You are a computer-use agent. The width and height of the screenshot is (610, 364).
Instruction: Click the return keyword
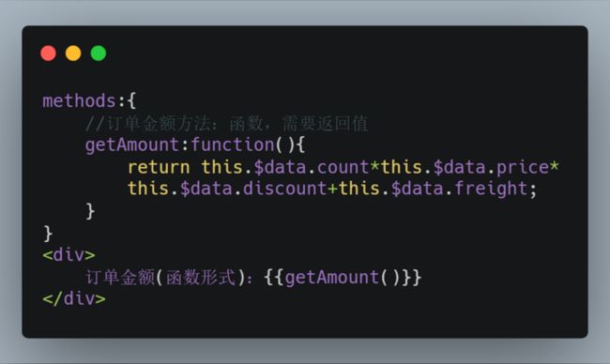coord(159,168)
